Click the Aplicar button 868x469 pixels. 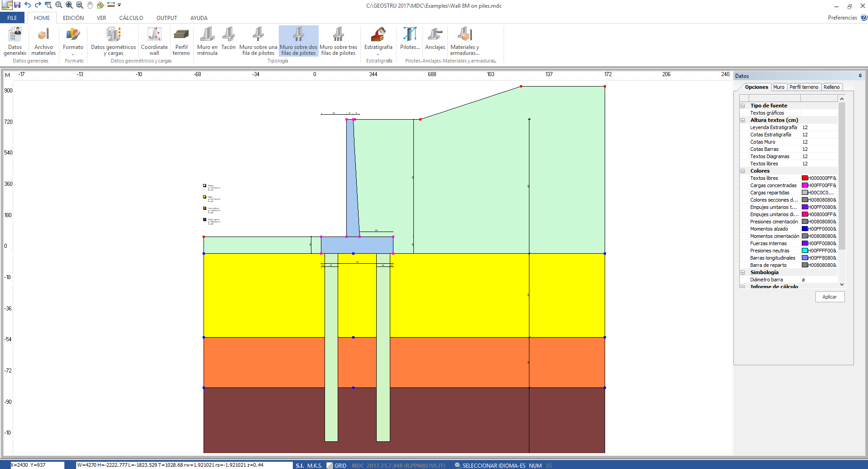[829, 297]
